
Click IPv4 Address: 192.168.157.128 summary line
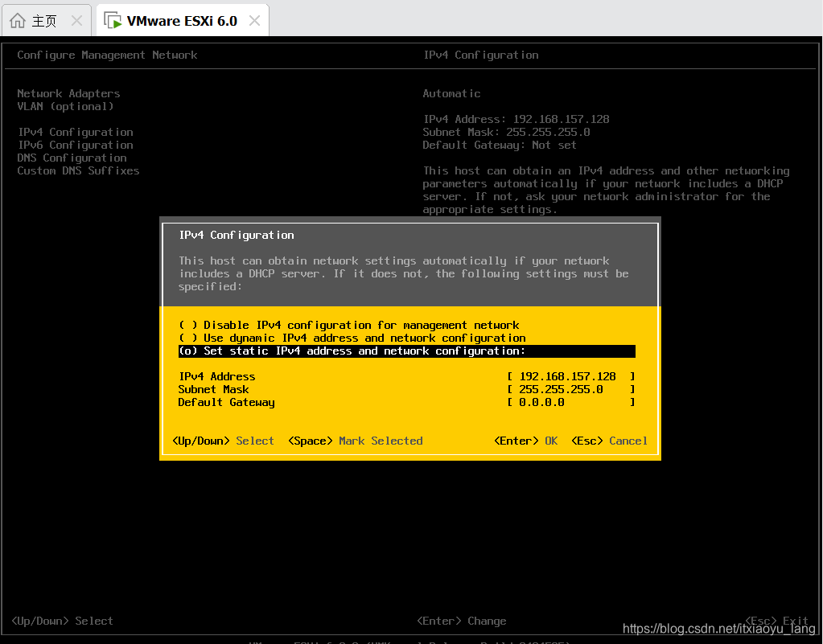pyautogui.click(x=516, y=120)
